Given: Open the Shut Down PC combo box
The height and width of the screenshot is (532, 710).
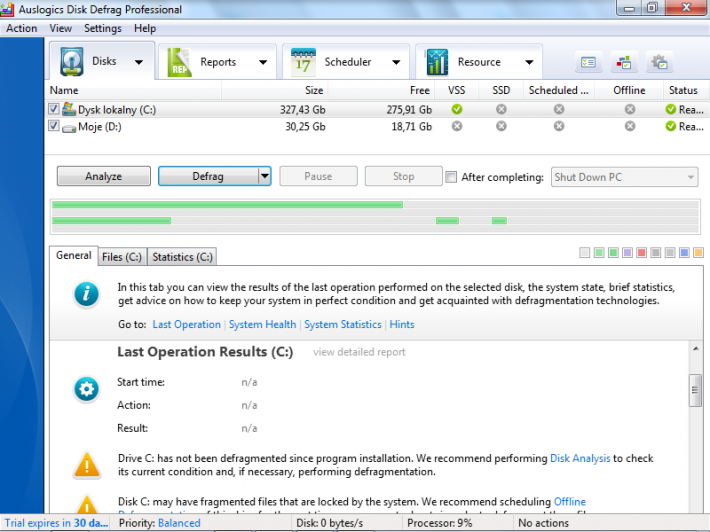Looking at the screenshot, I should (624, 177).
